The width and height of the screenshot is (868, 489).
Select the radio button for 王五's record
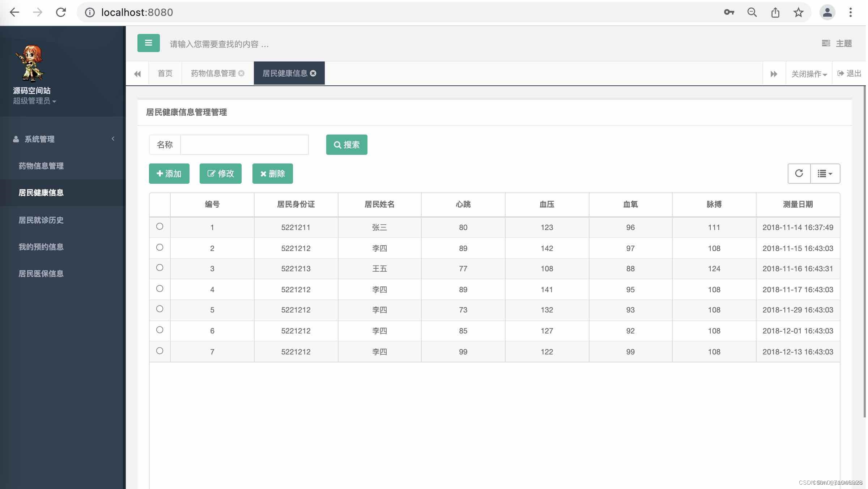[159, 268]
